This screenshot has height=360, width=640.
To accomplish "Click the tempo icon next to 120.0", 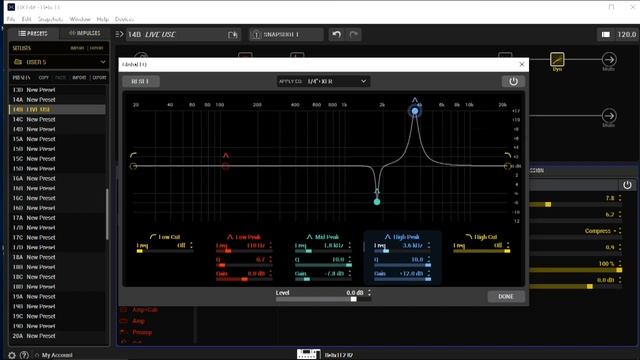I will point(606,35).
